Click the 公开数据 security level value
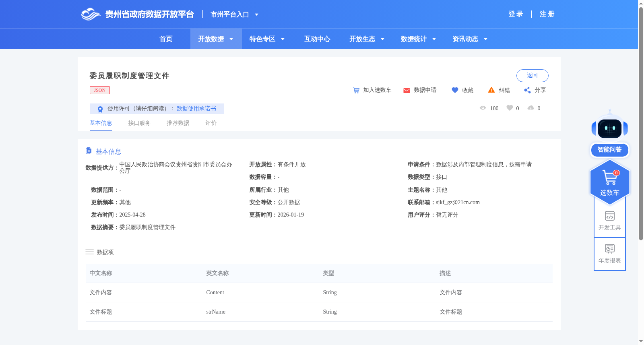The width and height of the screenshot is (644, 345). (289, 202)
